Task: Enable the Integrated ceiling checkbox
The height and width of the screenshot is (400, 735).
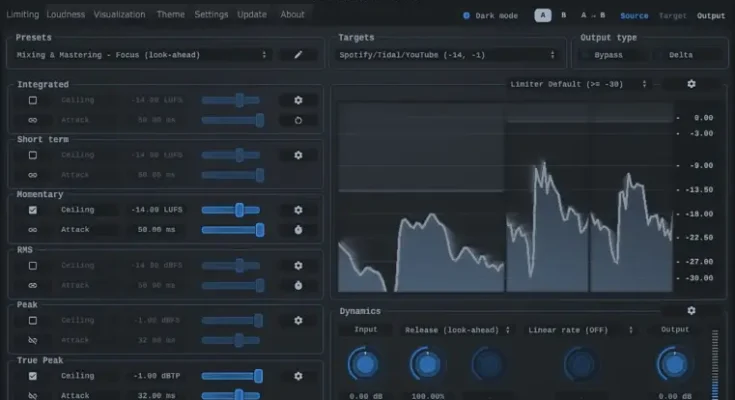Action: click(33, 100)
